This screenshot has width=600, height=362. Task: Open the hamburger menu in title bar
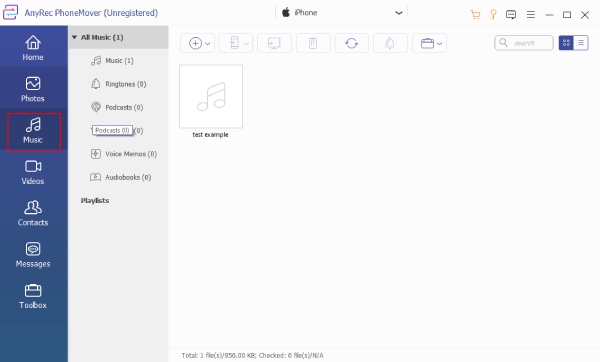pos(531,15)
